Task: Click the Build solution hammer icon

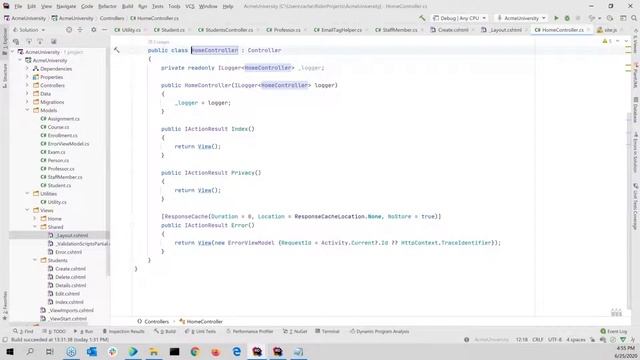Action: click(x=422, y=18)
